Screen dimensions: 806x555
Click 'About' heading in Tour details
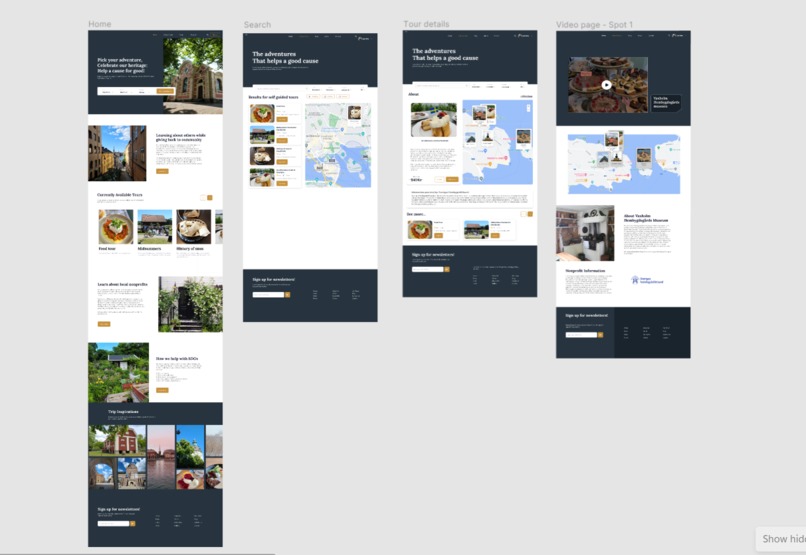(414, 95)
